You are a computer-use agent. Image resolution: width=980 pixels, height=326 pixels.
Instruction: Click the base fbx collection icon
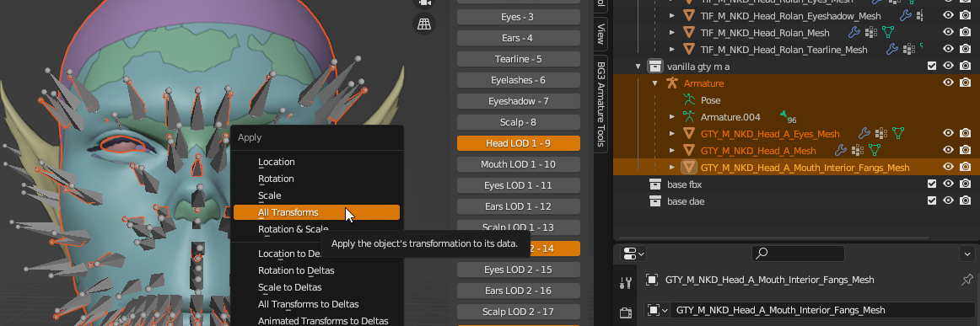[x=655, y=184]
